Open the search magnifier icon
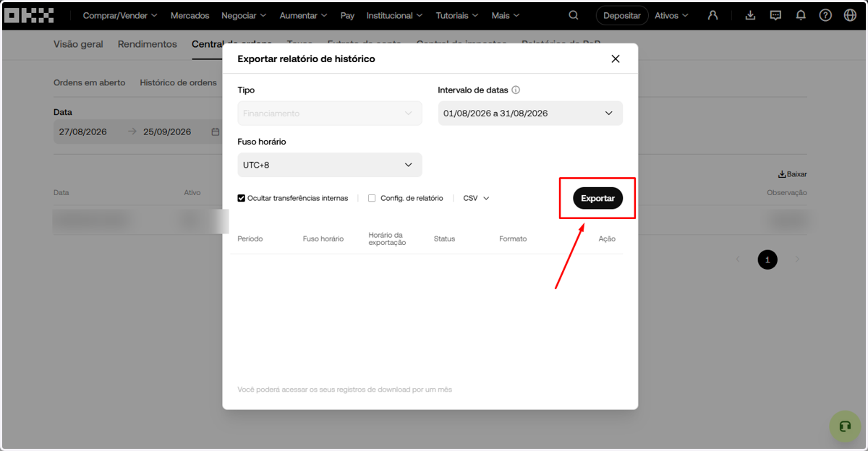The height and width of the screenshot is (451, 868). pyautogui.click(x=574, y=15)
